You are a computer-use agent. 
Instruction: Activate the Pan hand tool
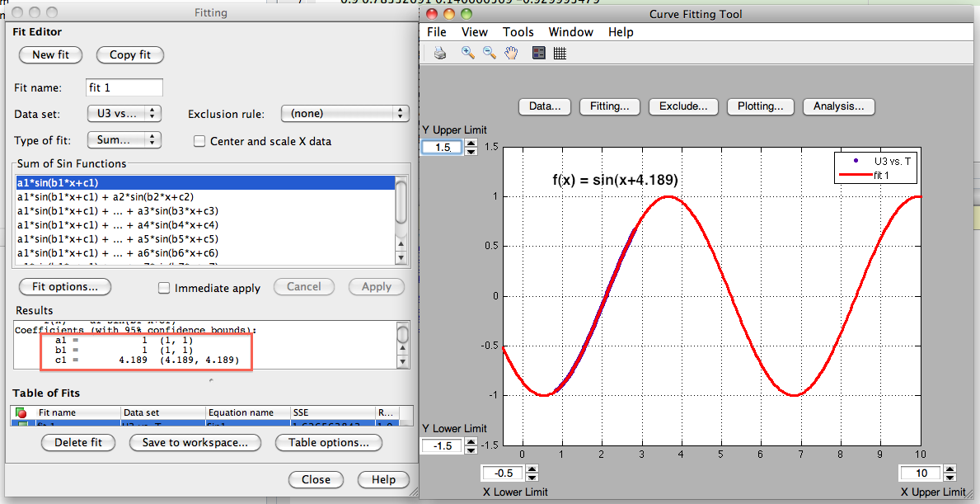click(511, 54)
